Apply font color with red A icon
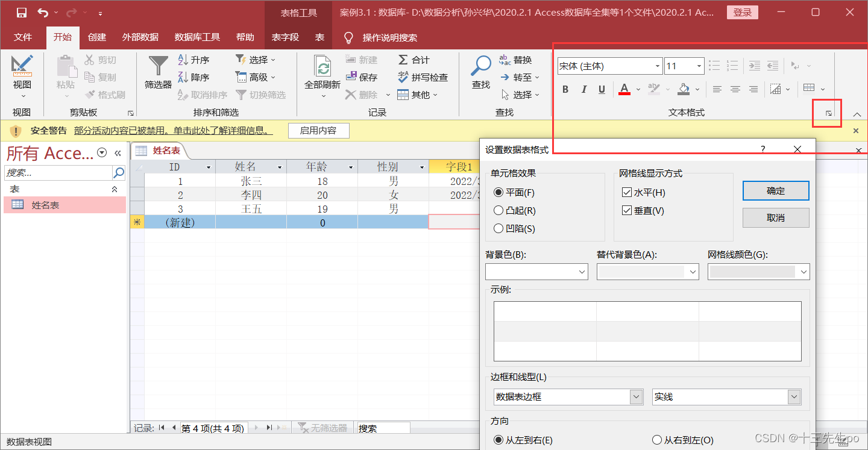This screenshot has width=868, height=450. pos(624,89)
